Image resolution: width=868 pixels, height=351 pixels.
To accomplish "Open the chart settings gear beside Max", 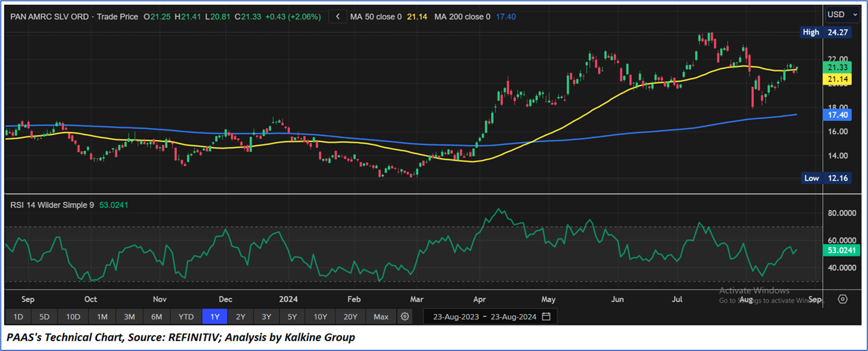I will [405, 316].
